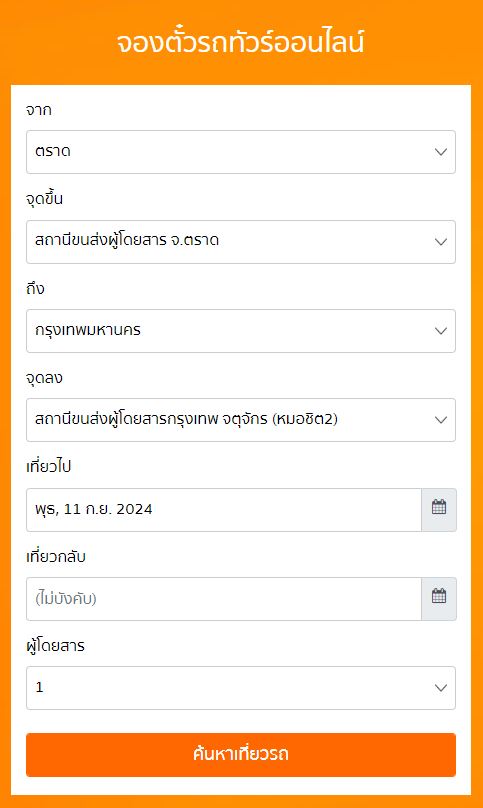483x808 pixels.
Task: Expand the จาก province dropdown showing ตราด
Action: pyautogui.click(x=241, y=152)
